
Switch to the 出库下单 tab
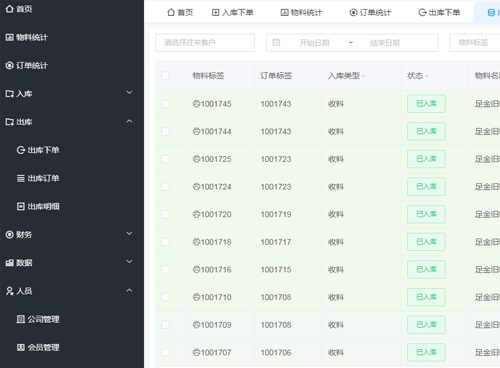coord(439,13)
